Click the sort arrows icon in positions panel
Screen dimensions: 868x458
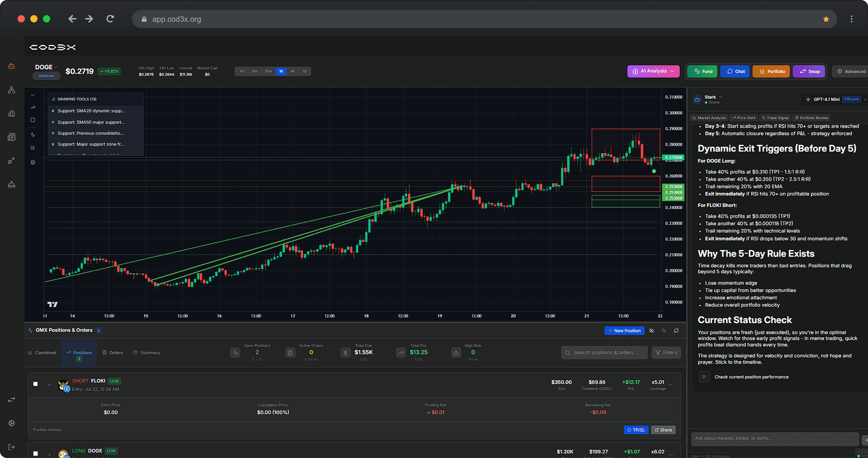pyautogui.click(x=664, y=331)
